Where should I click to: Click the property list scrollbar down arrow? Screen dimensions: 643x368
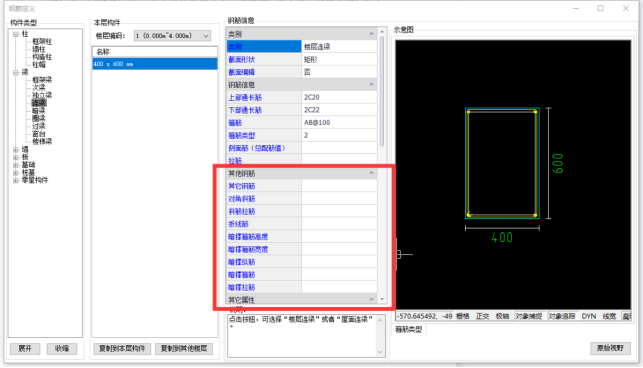(382, 299)
